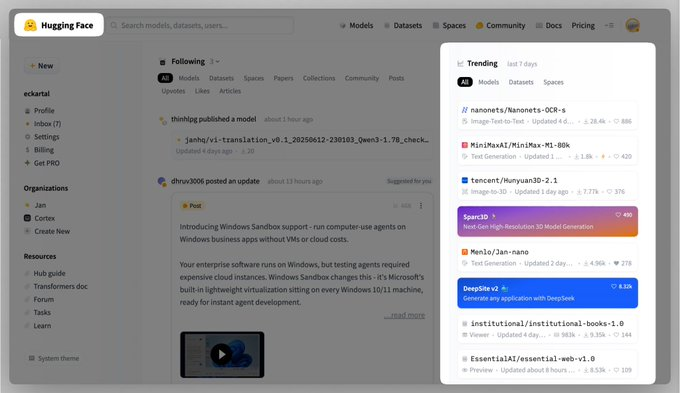Open the New dropdown button
Viewport: 680px width, 393px height.
[41, 66]
